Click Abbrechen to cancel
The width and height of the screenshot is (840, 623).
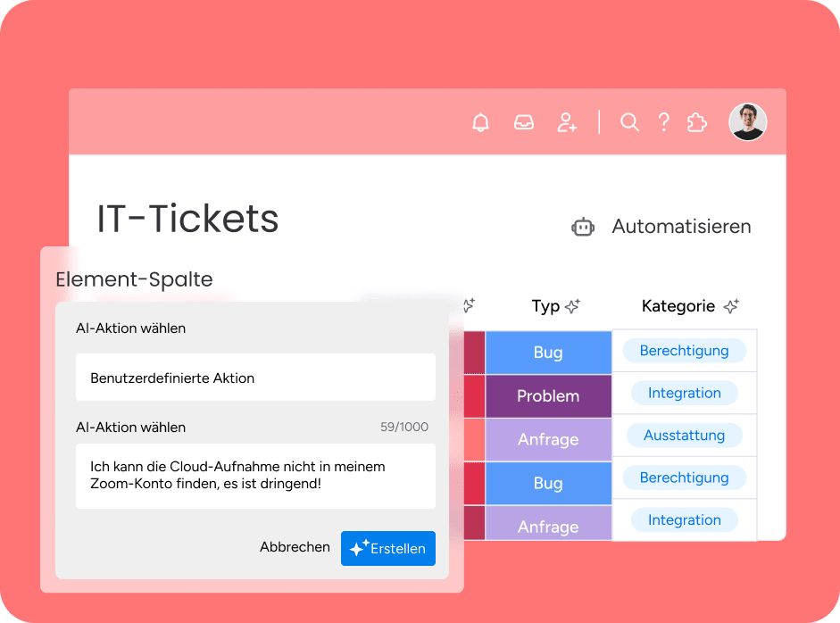pyautogui.click(x=295, y=547)
